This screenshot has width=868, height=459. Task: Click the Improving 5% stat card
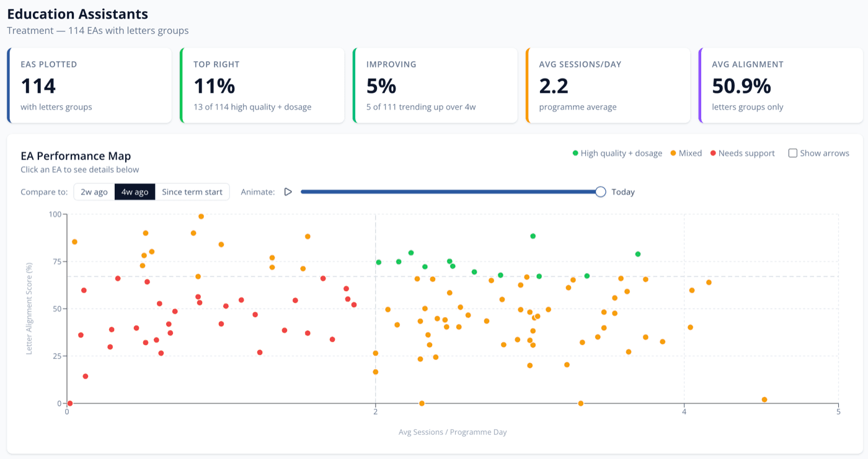point(435,85)
